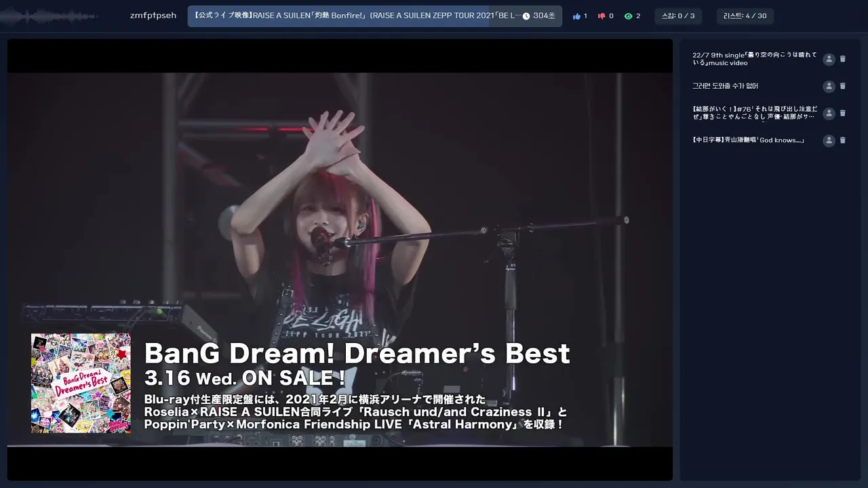868x488 pixels.
Task: Select the 結那がいく！#76 playlist entry
Action: (754, 113)
